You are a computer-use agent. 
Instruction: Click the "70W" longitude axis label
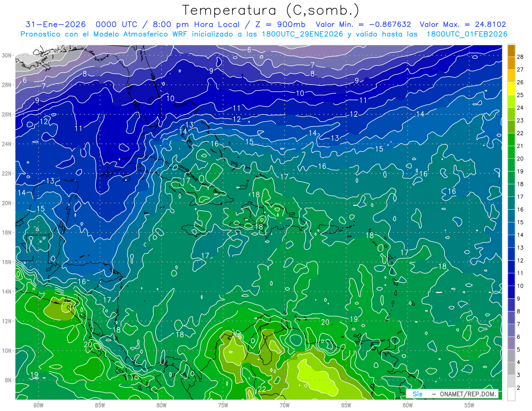tap(285, 405)
